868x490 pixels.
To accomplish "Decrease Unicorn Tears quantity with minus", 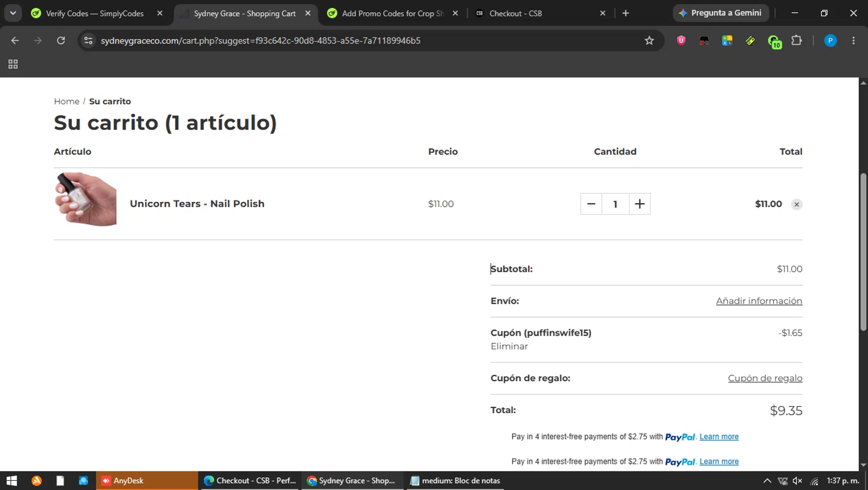I will (591, 204).
